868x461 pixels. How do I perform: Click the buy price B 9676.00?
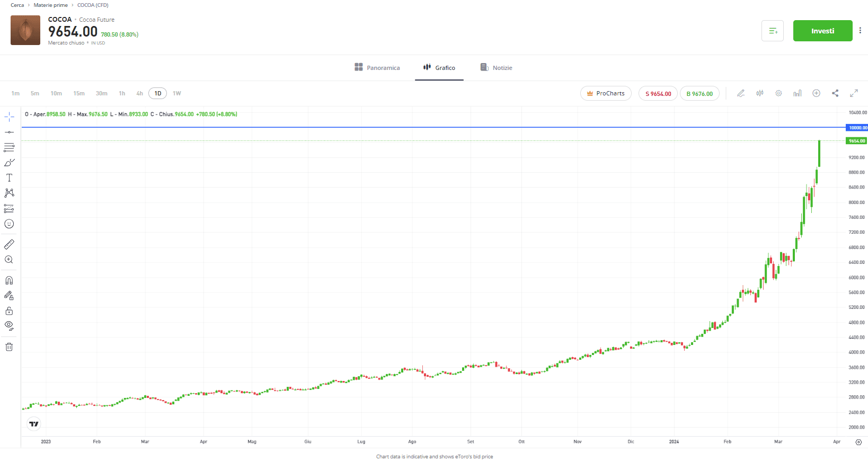click(x=699, y=94)
